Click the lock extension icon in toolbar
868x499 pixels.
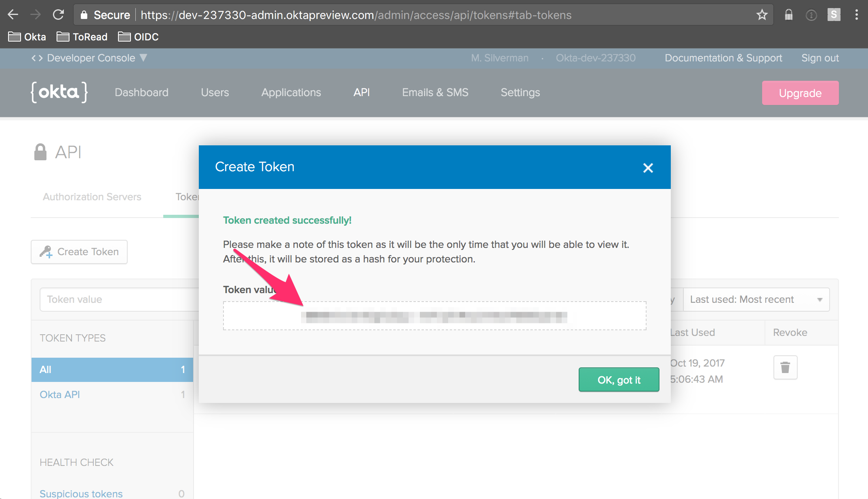(788, 15)
